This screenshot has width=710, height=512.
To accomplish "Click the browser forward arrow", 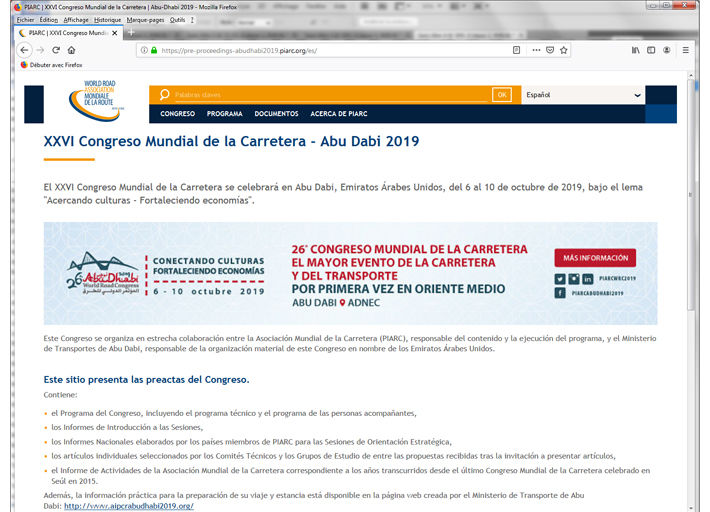I will (x=40, y=50).
